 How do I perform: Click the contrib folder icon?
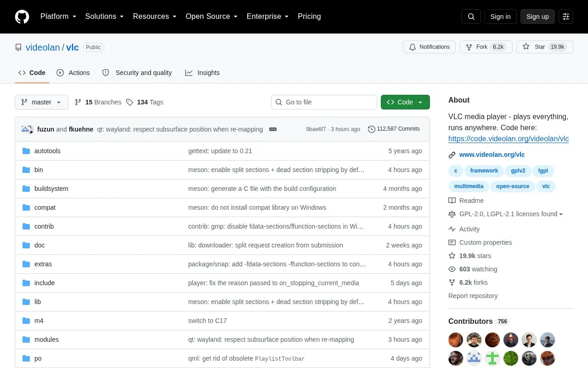pyautogui.click(x=26, y=226)
